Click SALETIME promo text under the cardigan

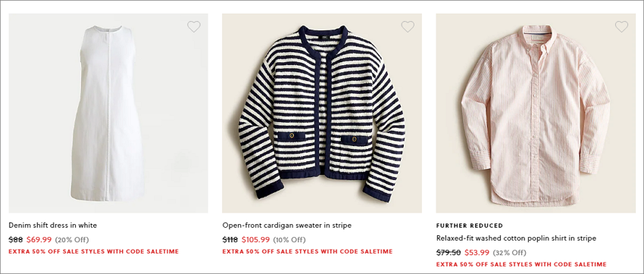(307, 251)
